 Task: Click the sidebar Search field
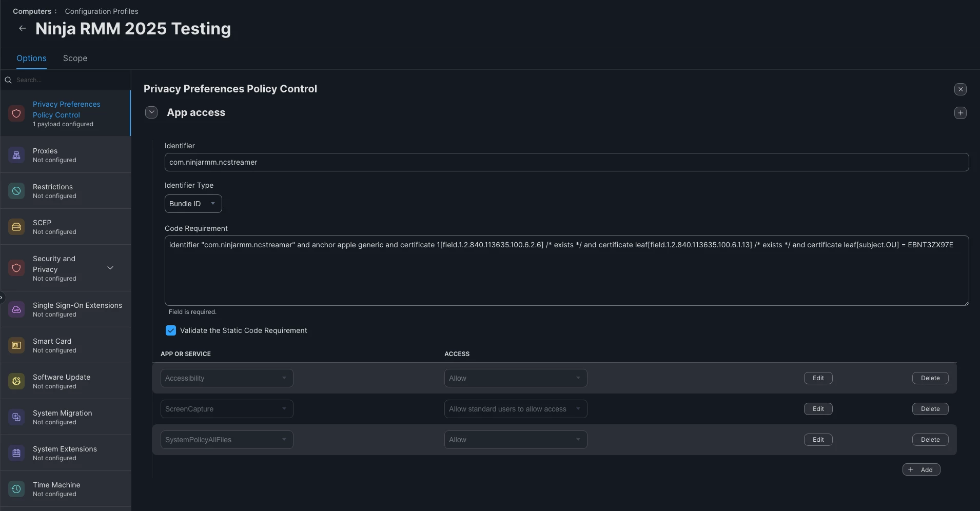71,80
